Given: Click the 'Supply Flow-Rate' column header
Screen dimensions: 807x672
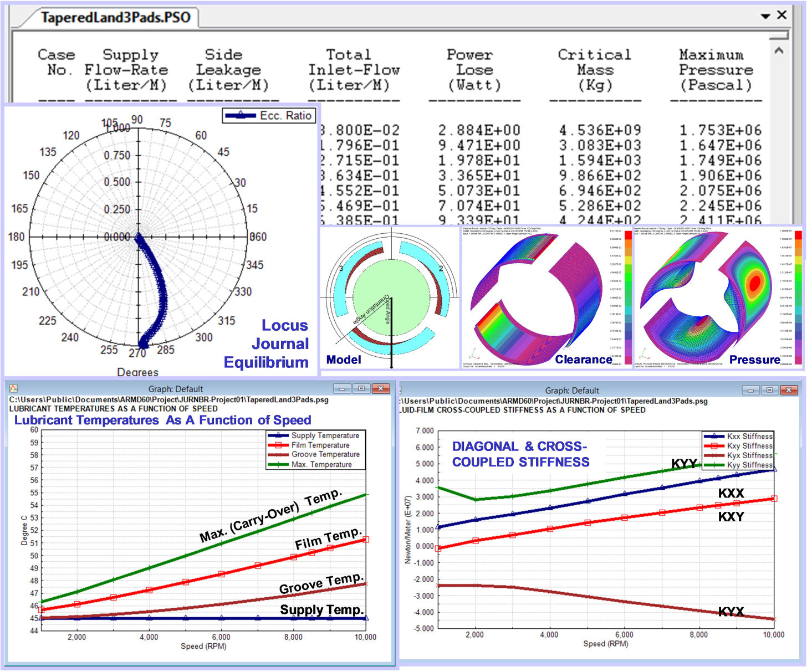Looking at the screenshot, I should [126, 70].
